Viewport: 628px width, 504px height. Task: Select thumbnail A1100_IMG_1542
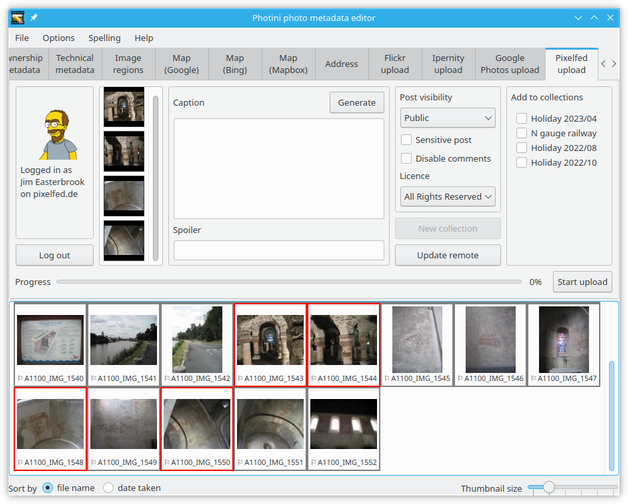click(197, 345)
